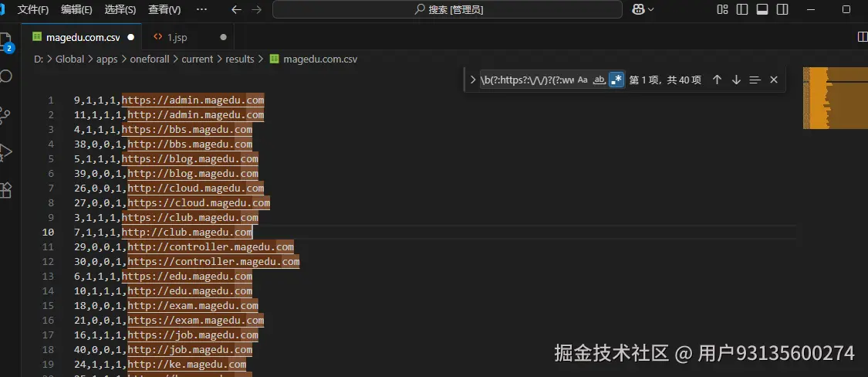Click http://club.magedu.com on line 10
This screenshot has width=868, height=377.
click(187, 233)
